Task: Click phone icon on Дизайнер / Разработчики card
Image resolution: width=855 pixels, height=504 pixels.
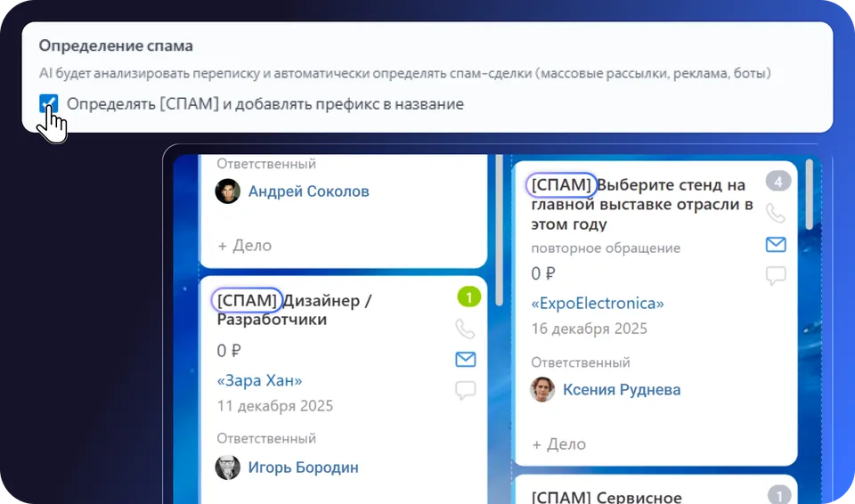Action: 465,329
